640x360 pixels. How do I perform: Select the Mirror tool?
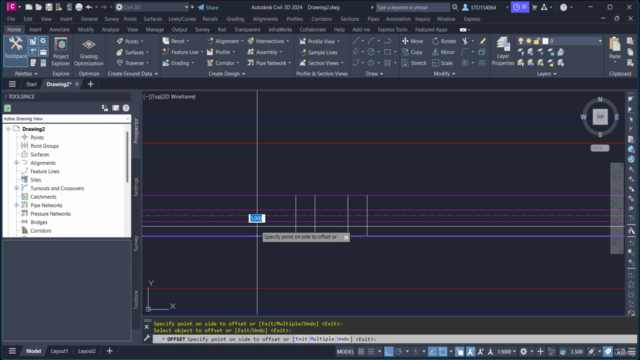click(x=443, y=52)
